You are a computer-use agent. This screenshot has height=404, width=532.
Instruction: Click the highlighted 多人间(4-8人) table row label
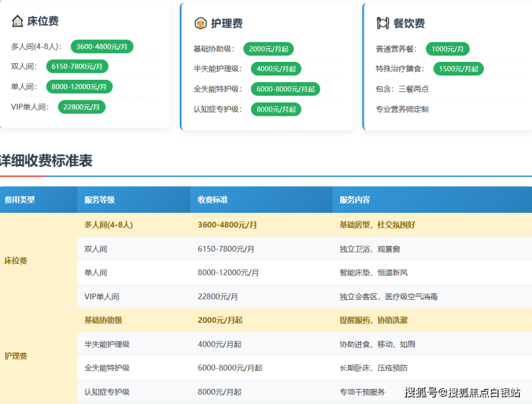pos(109,225)
